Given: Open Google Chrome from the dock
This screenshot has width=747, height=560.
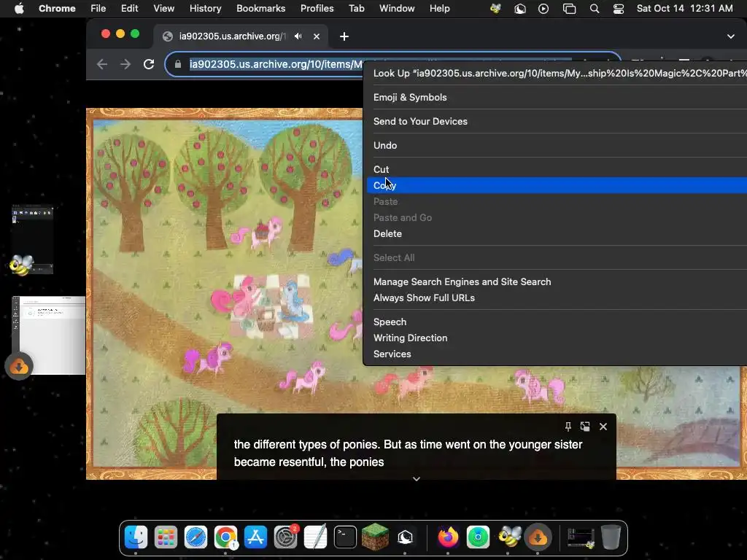Looking at the screenshot, I should click(226, 537).
